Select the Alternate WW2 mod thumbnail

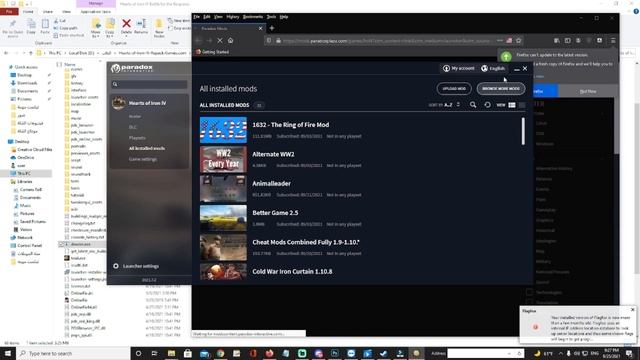[223, 160]
